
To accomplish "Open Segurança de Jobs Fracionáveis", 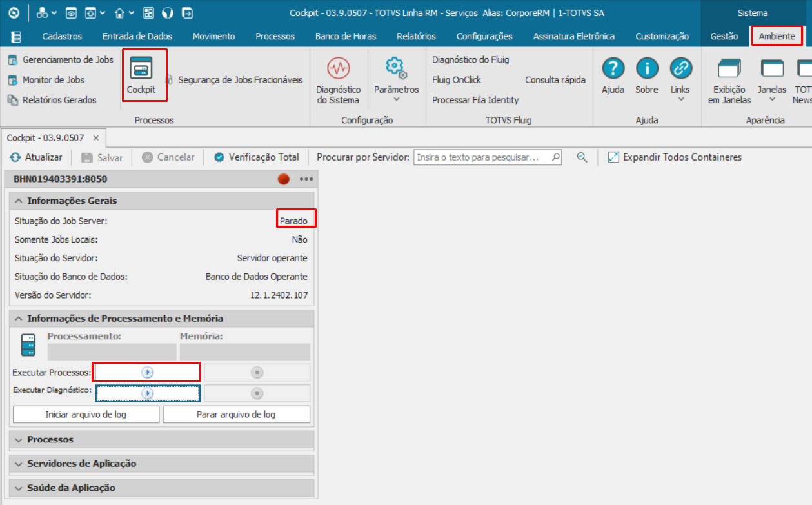I will coord(234,80).
